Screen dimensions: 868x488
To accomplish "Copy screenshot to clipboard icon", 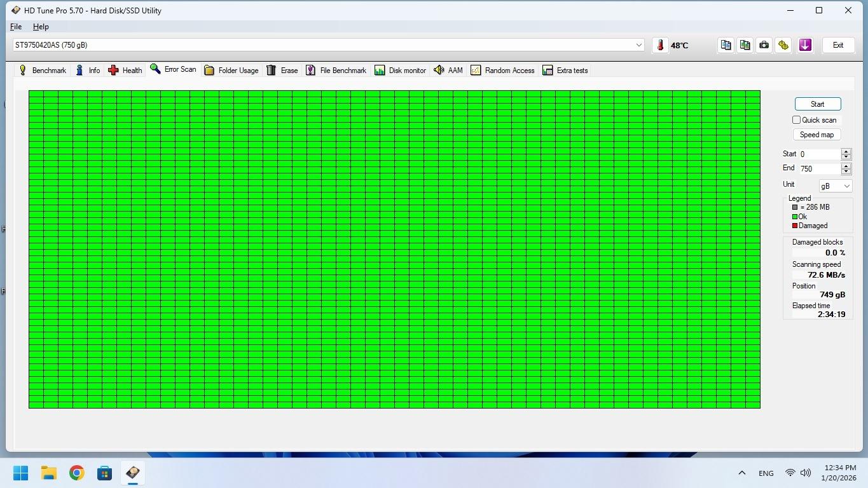I will pyautogui.click(x=745, y=45).
